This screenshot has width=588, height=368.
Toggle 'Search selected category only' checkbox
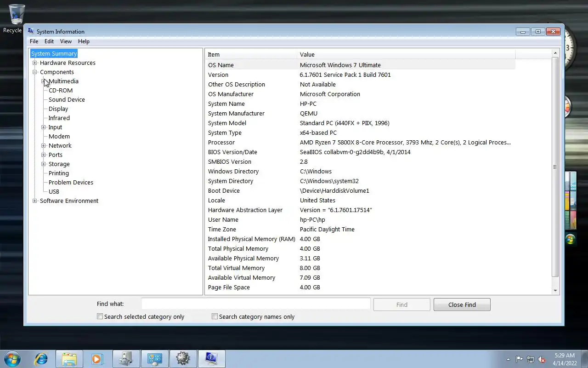[x=100, y=316]
